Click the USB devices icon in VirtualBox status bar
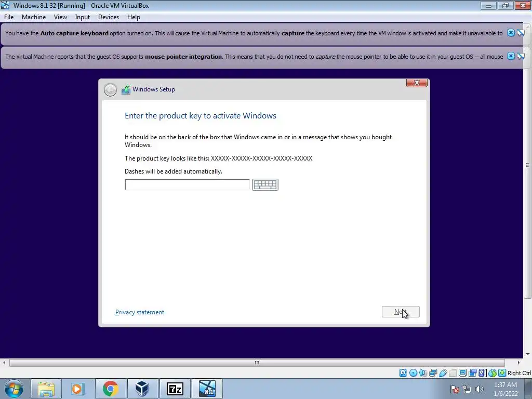The height and width of the screenshot is (399, 532). click(x=443, y=373)
